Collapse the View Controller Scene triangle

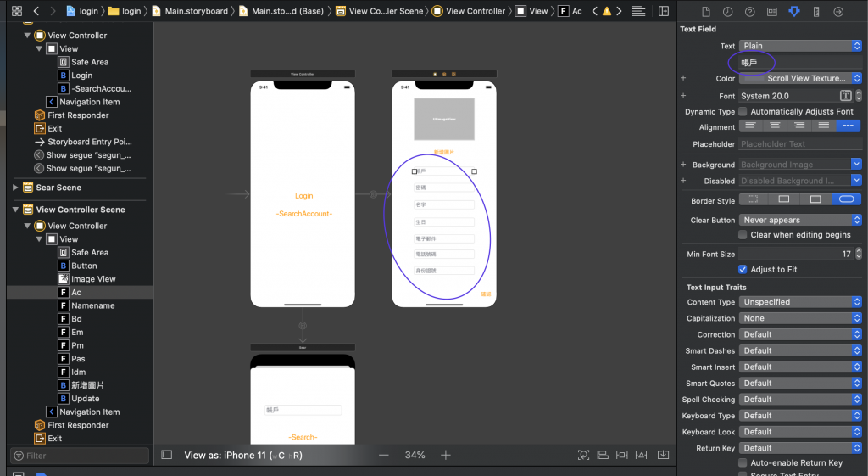coord(15,210)
